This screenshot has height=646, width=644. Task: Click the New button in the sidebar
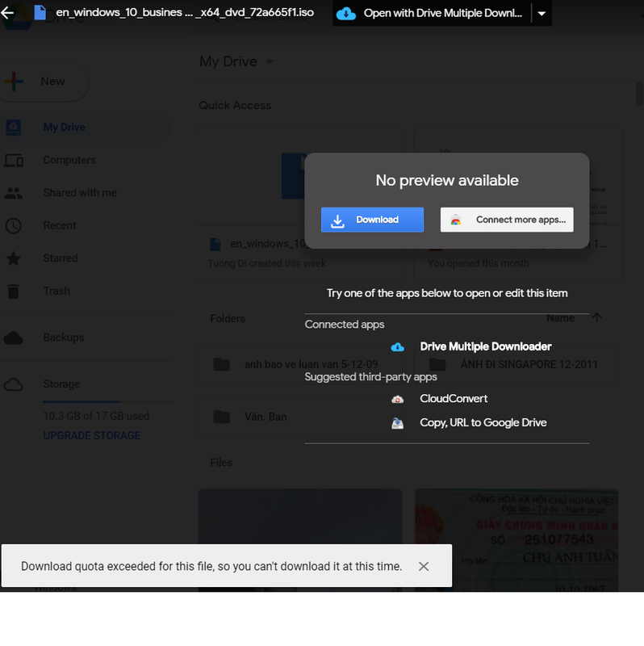click(44, 82)
